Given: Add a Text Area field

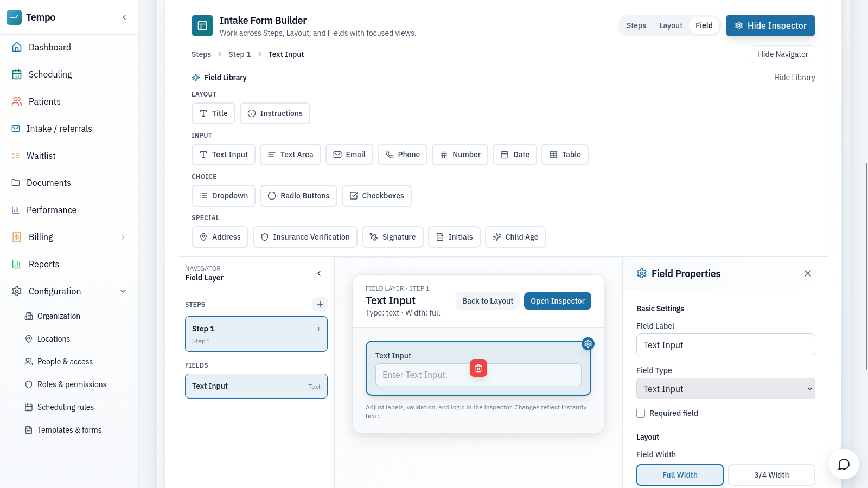Looking at the screenshot, I should [290, 155].
